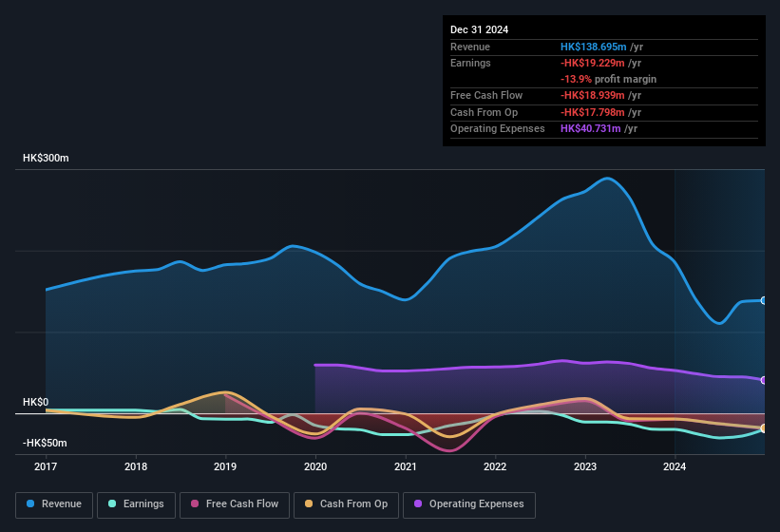780x532 pixels.
Task: Click the Dec 31 2024 tooltip date
Action: click(479, 29)
